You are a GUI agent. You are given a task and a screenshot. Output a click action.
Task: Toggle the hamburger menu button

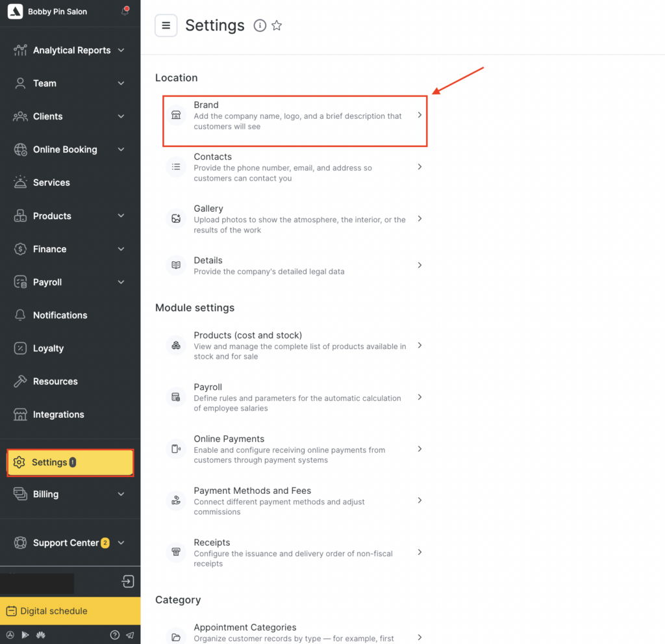tap(166, 25)
